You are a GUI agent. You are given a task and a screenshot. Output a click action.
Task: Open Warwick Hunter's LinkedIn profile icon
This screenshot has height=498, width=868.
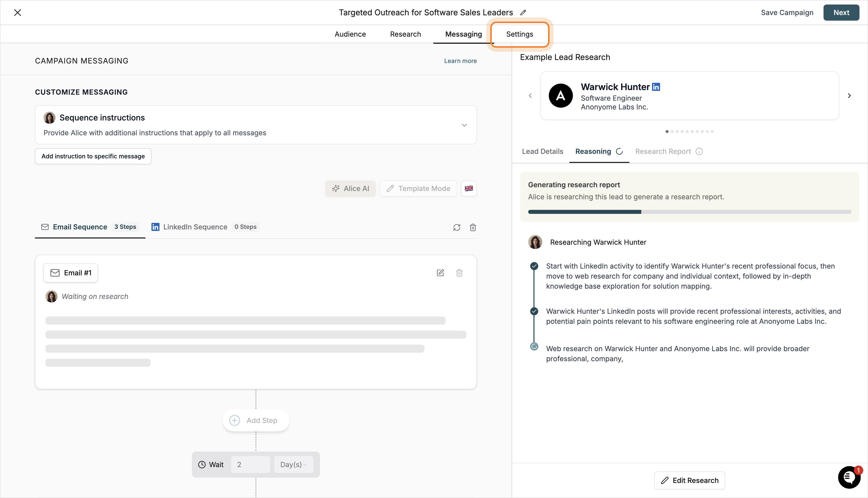click(x=656, y=87)
